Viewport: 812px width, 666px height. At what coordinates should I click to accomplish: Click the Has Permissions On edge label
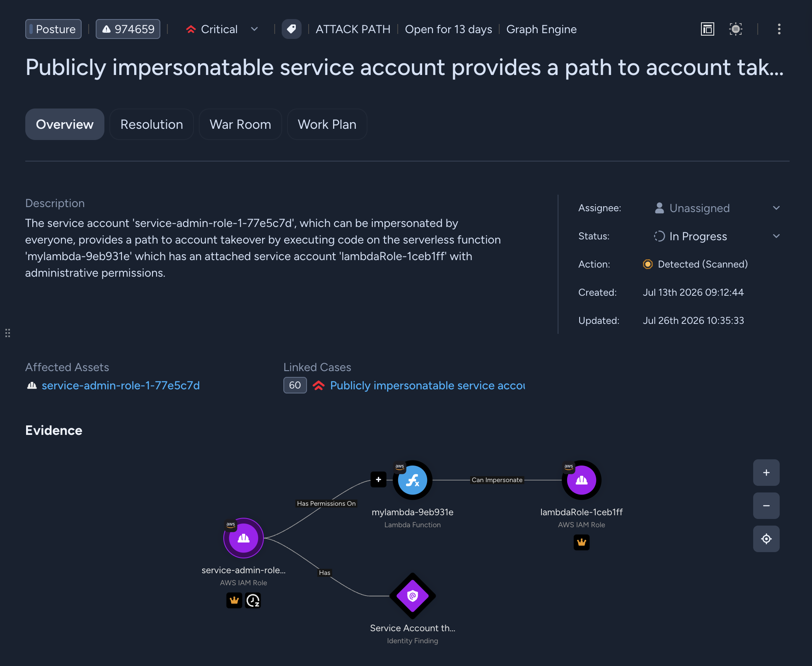point(326,504)
